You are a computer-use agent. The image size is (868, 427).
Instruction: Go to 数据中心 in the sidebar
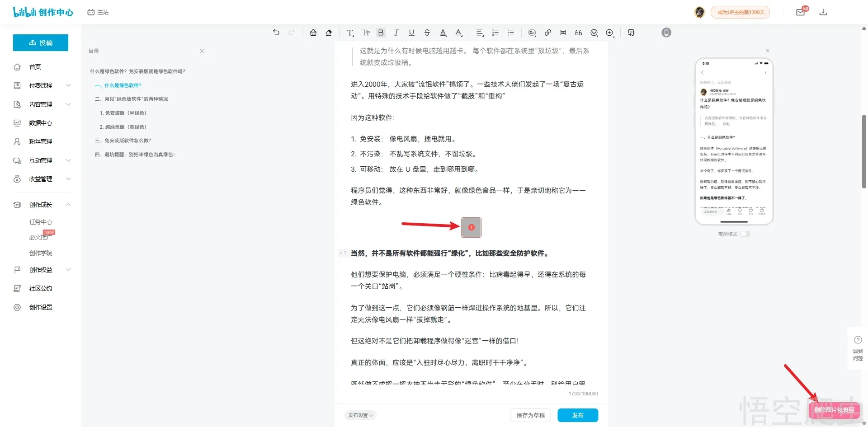click(x=41, y=123)
